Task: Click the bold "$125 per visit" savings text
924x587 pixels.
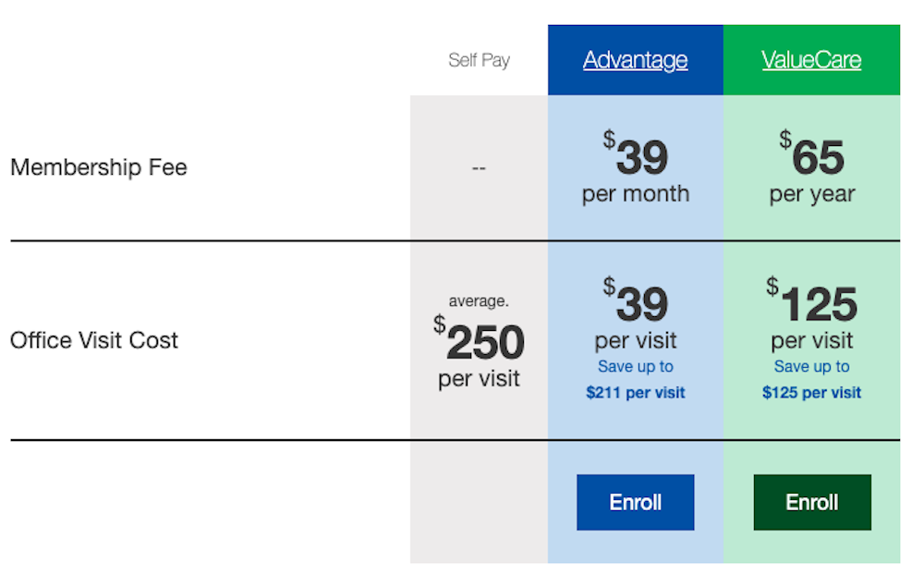Action: tap(812, 393)
